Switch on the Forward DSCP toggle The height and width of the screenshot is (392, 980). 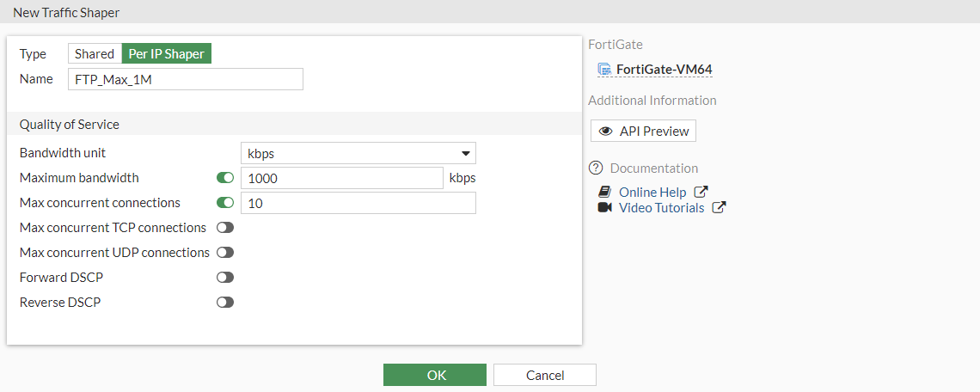point(225,278)
